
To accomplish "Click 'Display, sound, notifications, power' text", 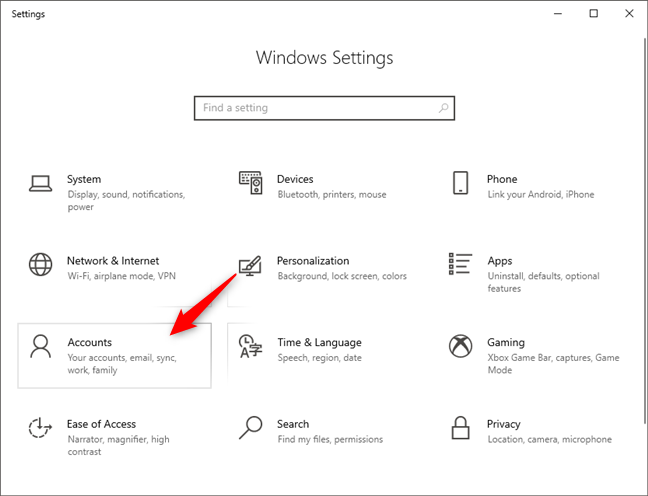I will coord(126,200).
